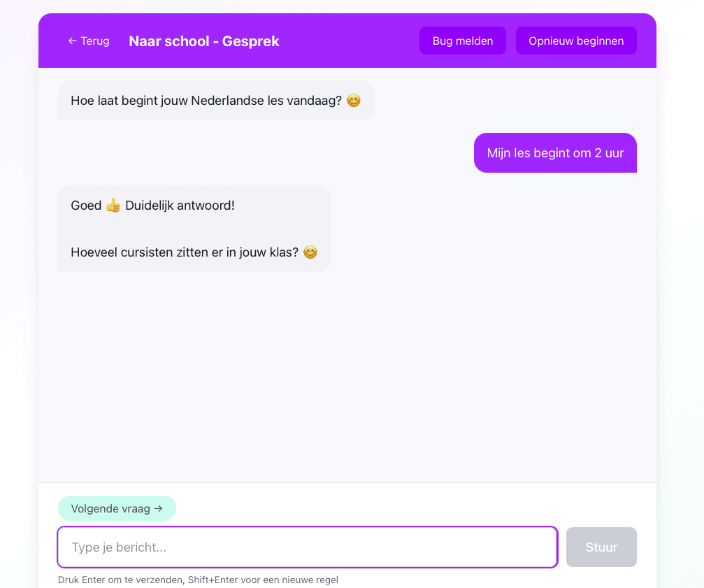Image resolution: width=704 pixels, height=588 pixels.
Task: Click the left arrow icon beside Terug
Action: (72, 41)
